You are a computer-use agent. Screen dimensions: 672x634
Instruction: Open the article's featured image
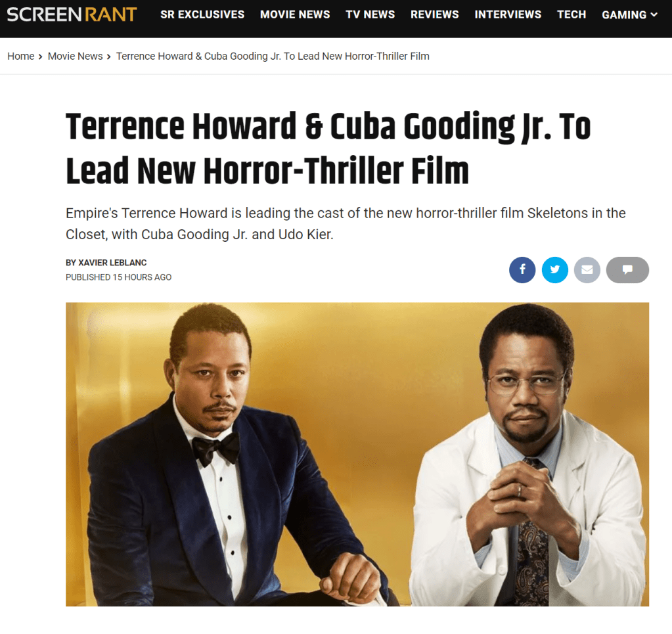pyautogui.click(x=357, y=454)
